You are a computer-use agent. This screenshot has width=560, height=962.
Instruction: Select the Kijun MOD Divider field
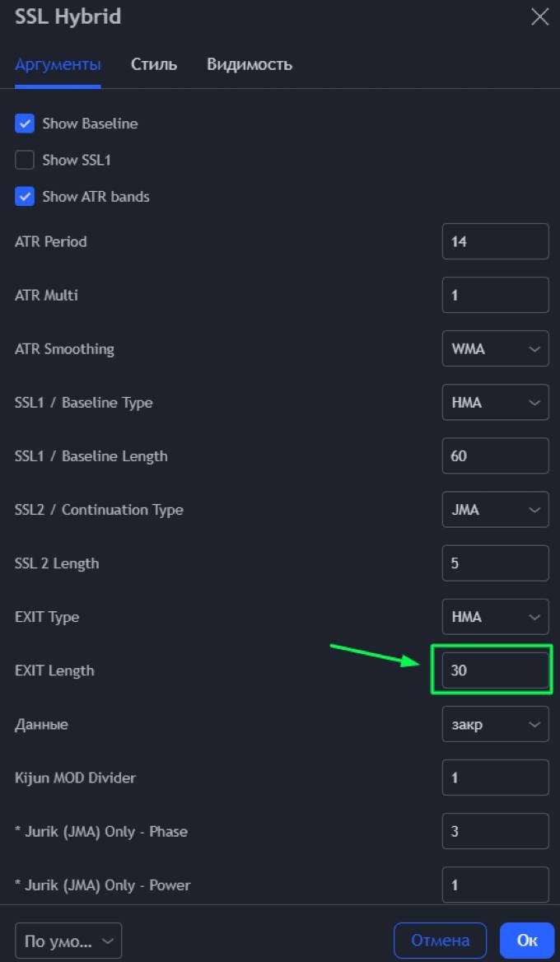point(495,778)
